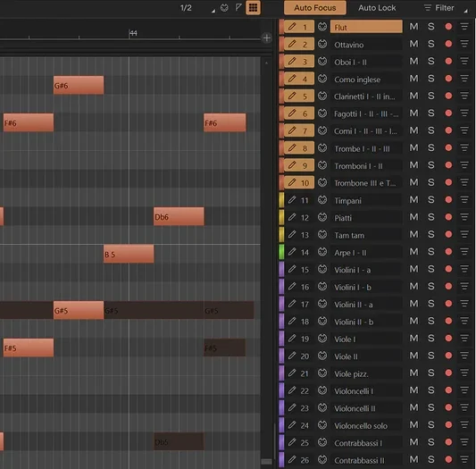Toggle edit pencil on Violini I - a track
Screen dimensions: 476x469
292,269
